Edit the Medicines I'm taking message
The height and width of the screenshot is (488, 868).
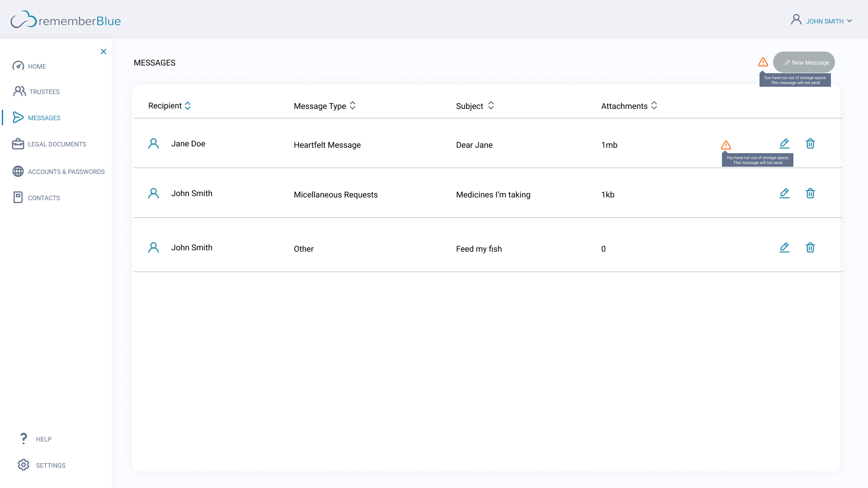(784, 193)
